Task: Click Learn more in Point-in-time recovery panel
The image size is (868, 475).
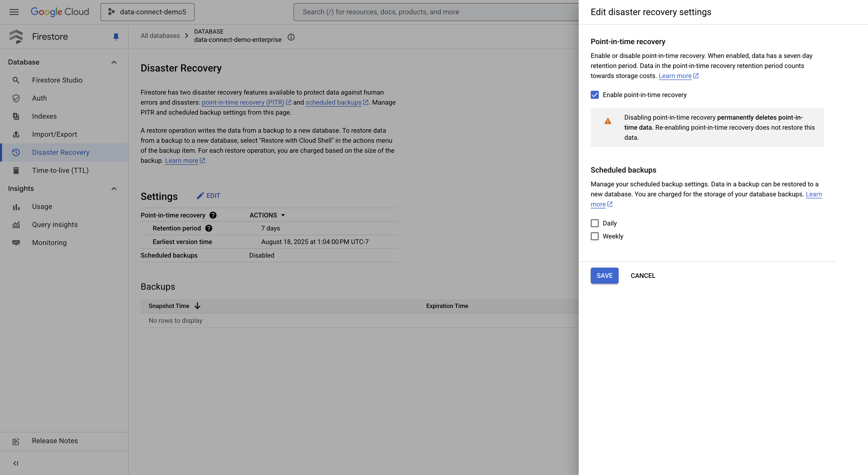Action: pyautogui.click(x=675, y=76)
